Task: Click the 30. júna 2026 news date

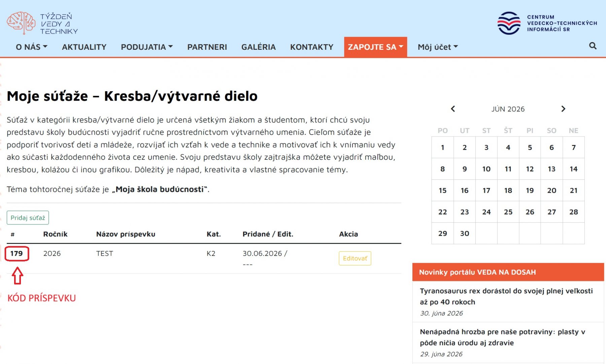Action: tap(441, 313)
